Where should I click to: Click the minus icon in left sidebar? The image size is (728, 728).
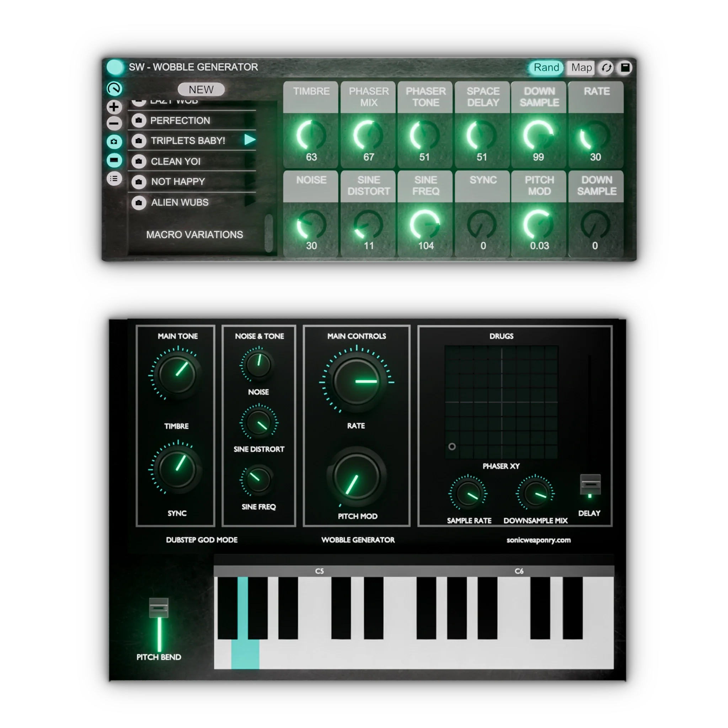pyautogui.click(x=114, y=123)
